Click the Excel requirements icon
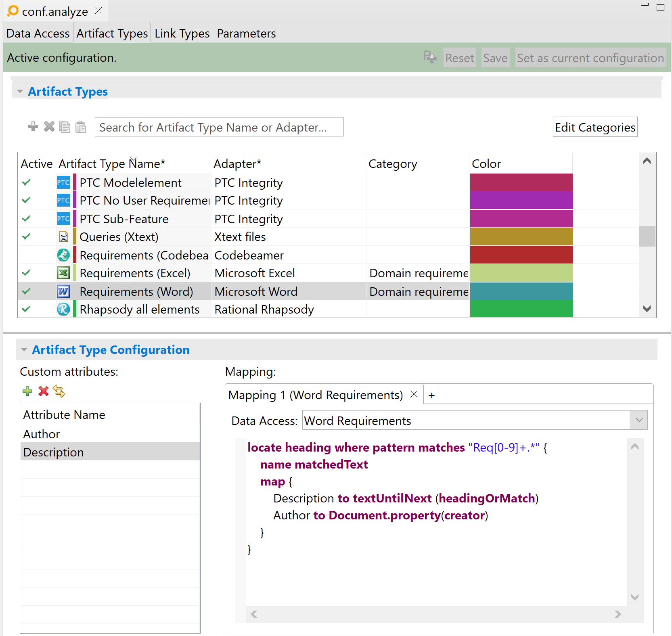The height and width of the screenshot is (636, 672). click(63, 273)
